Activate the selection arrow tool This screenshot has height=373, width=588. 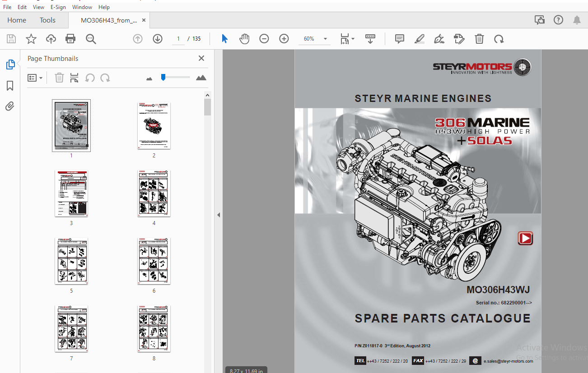click(x=224, y=39)
